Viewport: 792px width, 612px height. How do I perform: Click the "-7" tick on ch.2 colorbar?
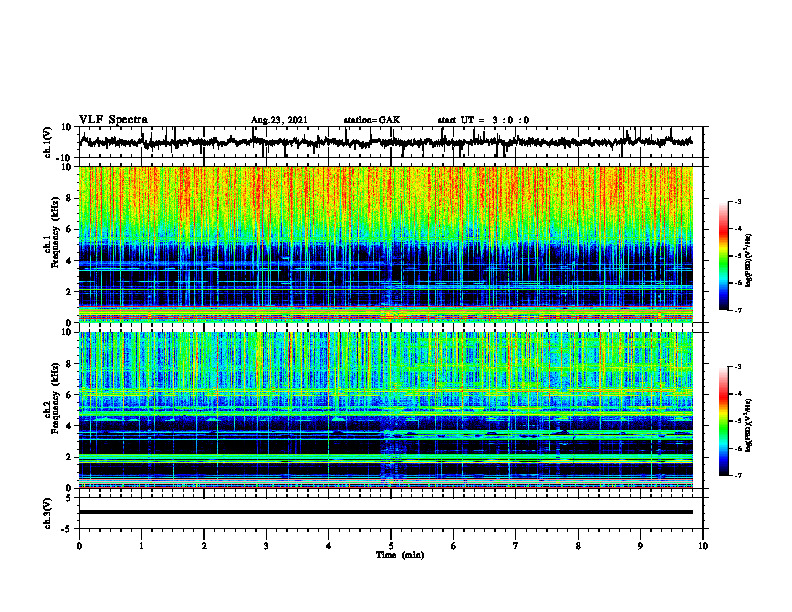(x=738, y=475)
